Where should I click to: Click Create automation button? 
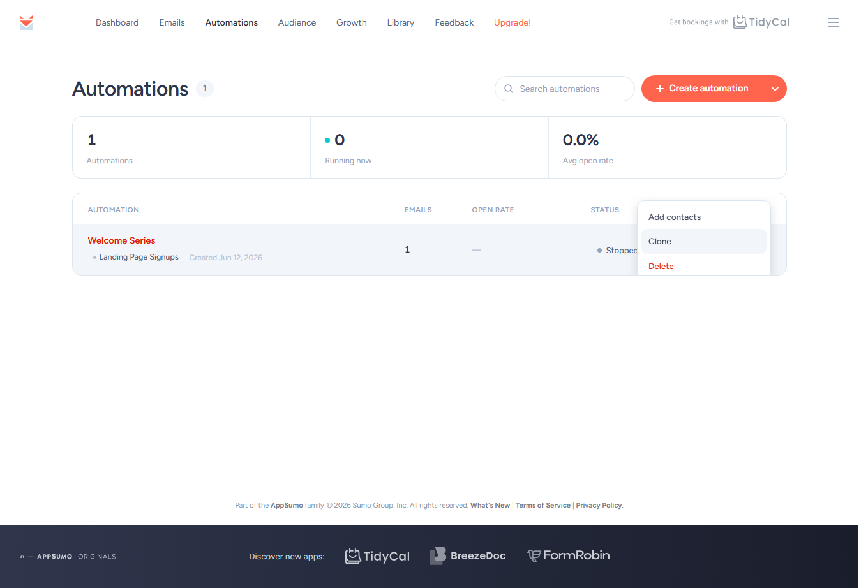(702, 89)
